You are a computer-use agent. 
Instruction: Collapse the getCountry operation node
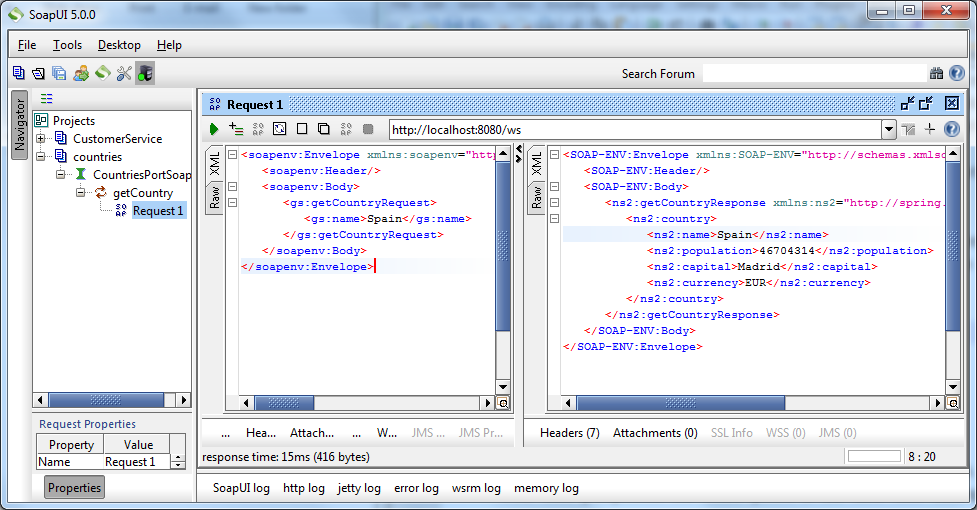(80, 192)
